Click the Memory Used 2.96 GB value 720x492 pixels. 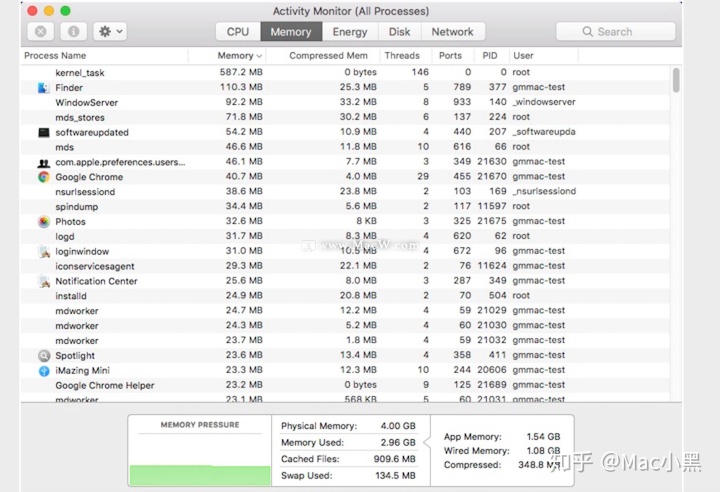click(398, 442)
